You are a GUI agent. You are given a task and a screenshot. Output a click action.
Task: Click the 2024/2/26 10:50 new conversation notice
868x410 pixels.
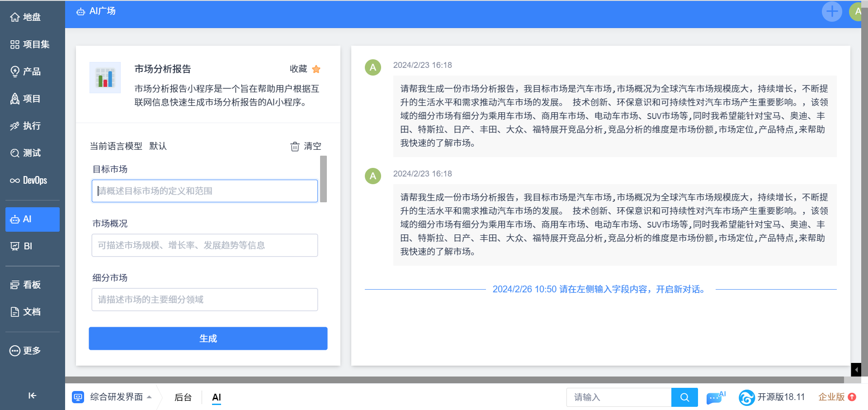click(600, 289)
